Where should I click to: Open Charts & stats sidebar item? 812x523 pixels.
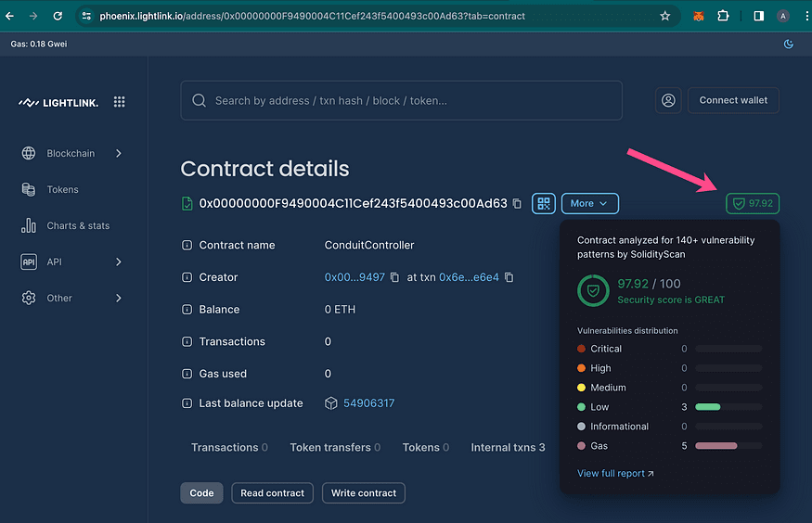tap(78, 225)
